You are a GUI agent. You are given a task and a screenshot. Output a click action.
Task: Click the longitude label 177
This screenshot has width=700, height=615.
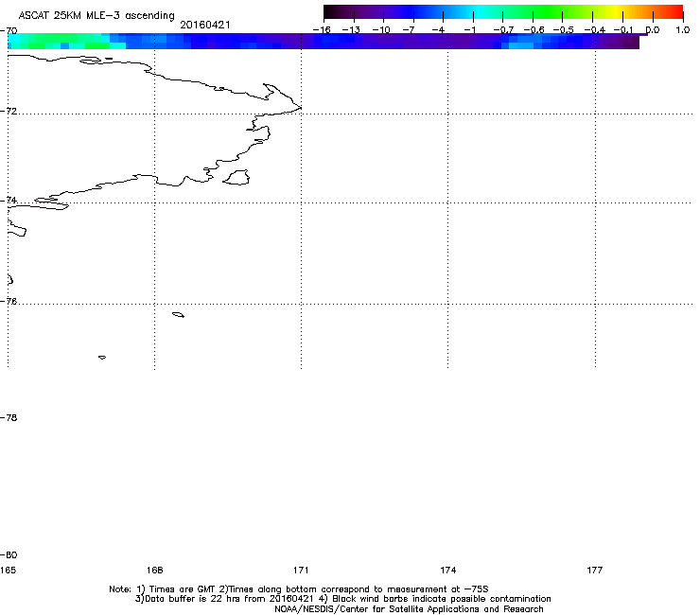595,570
